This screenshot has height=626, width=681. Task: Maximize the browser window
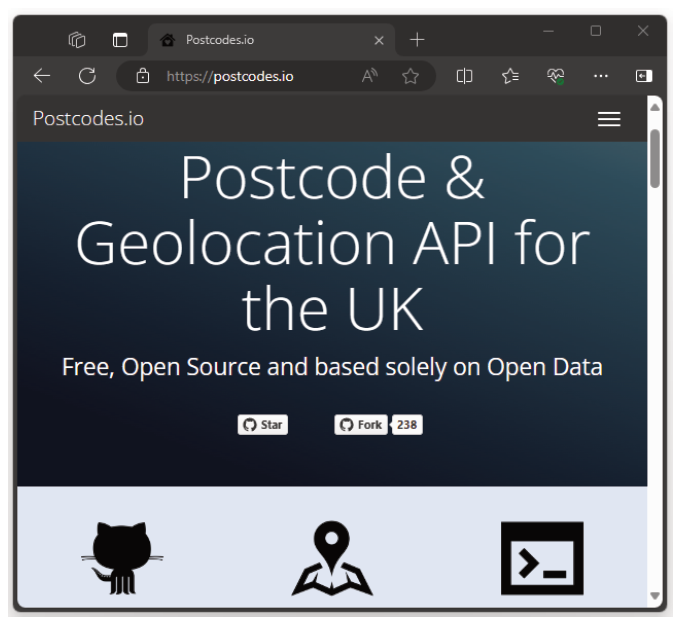(595, 31)
